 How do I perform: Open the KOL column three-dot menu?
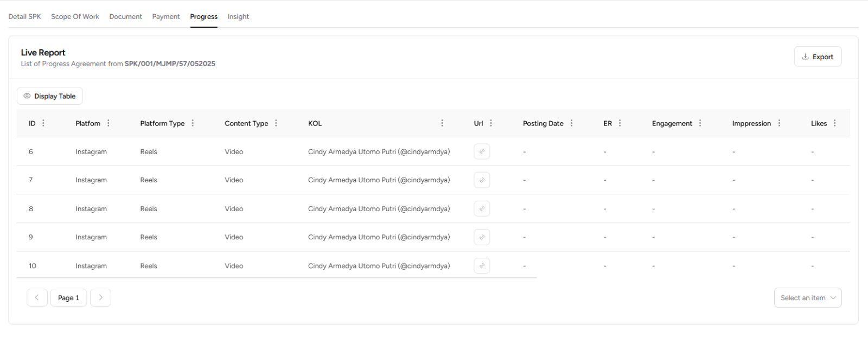442,123
